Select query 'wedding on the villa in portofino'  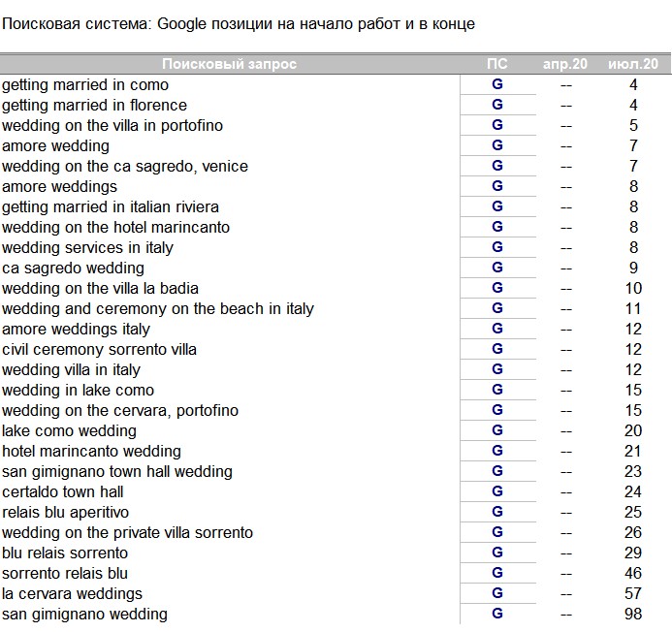tap(112, 125)
